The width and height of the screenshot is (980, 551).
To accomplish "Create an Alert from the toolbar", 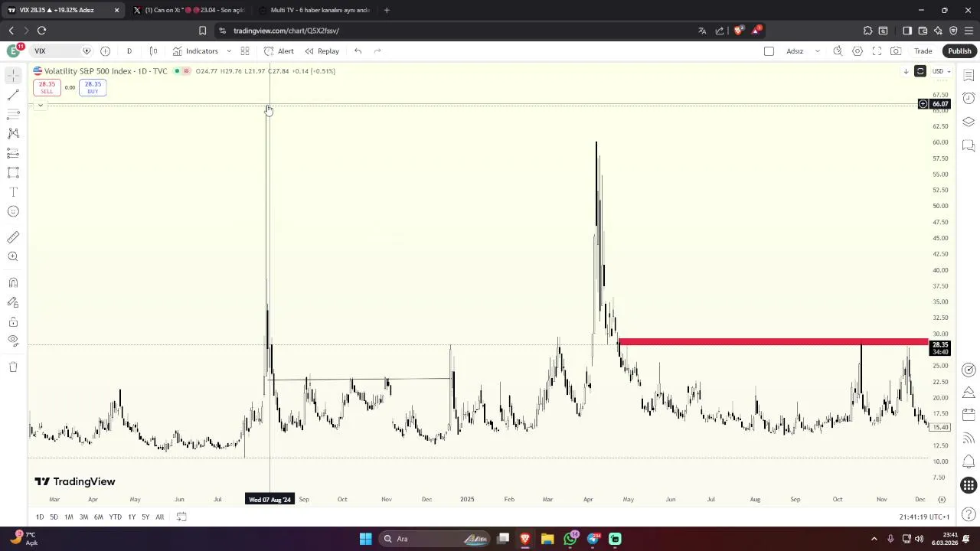I will 279,51.
